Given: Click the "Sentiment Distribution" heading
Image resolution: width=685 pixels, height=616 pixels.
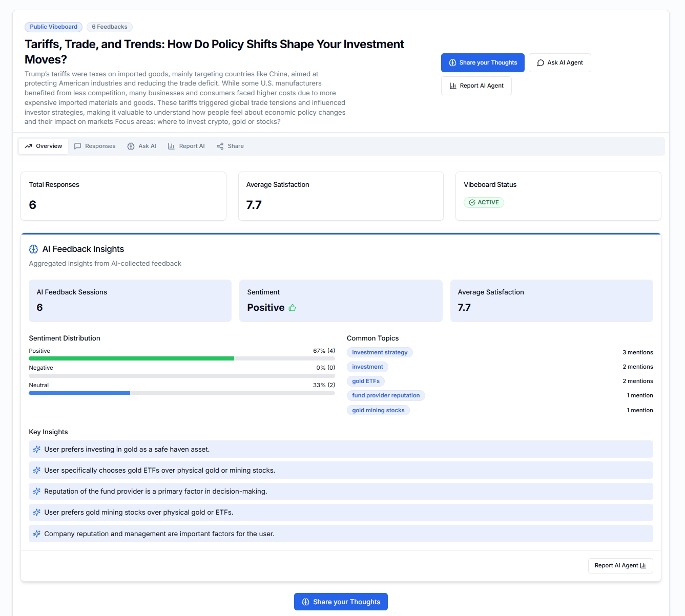Looking at the screenshot, I should pos(65,338).
